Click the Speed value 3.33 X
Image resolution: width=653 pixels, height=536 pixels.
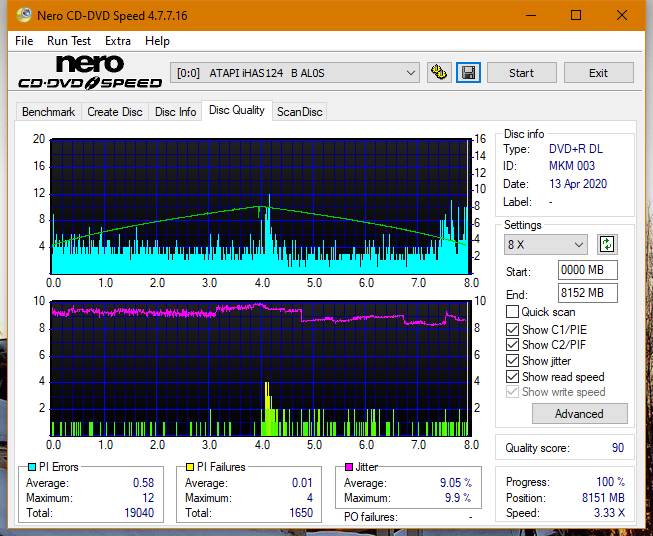[609, 513]
